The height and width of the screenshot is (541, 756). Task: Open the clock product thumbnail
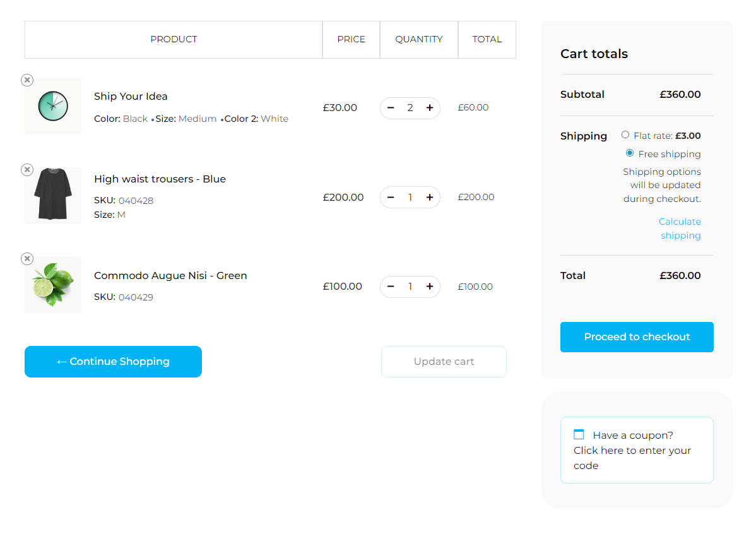click(53, 106)
